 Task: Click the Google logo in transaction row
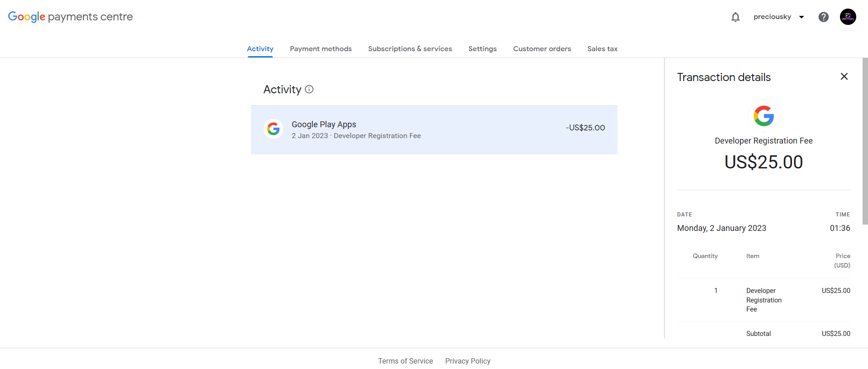tap(273, 129)
